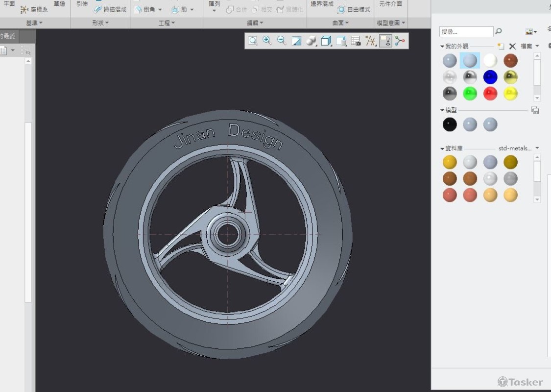Select the blue appearance sphere
The height and width of the screenshot is (392, 551).
[490, 77]
